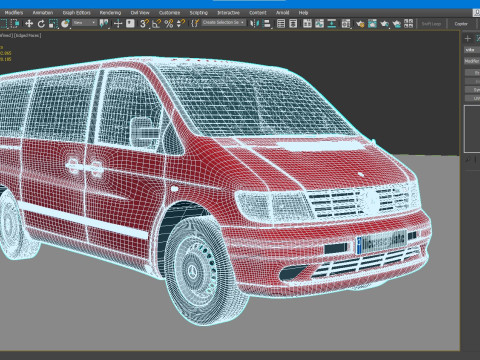Open the Modifier List dropdown

coord(472,61)
